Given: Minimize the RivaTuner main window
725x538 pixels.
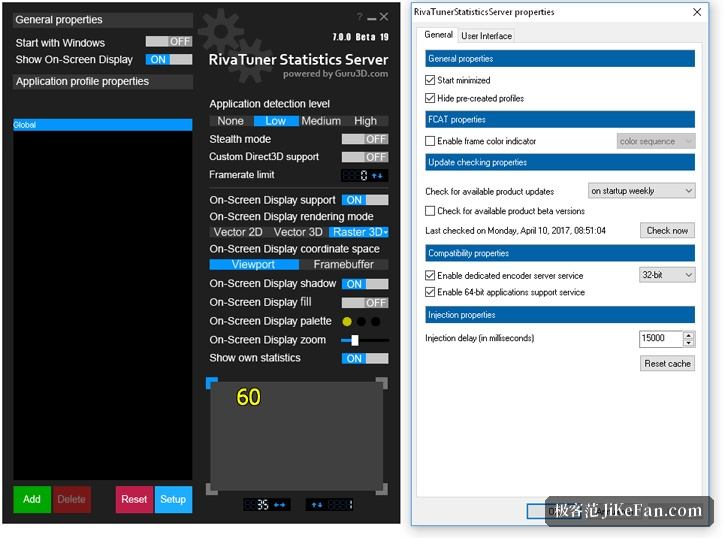Looking at the screenshot, I should point(372,18).
